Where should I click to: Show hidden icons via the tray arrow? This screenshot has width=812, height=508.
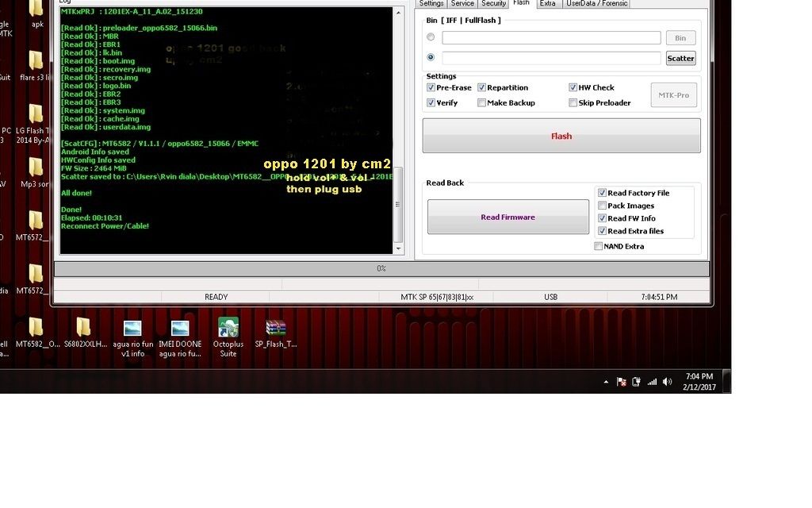click(607, 382)
